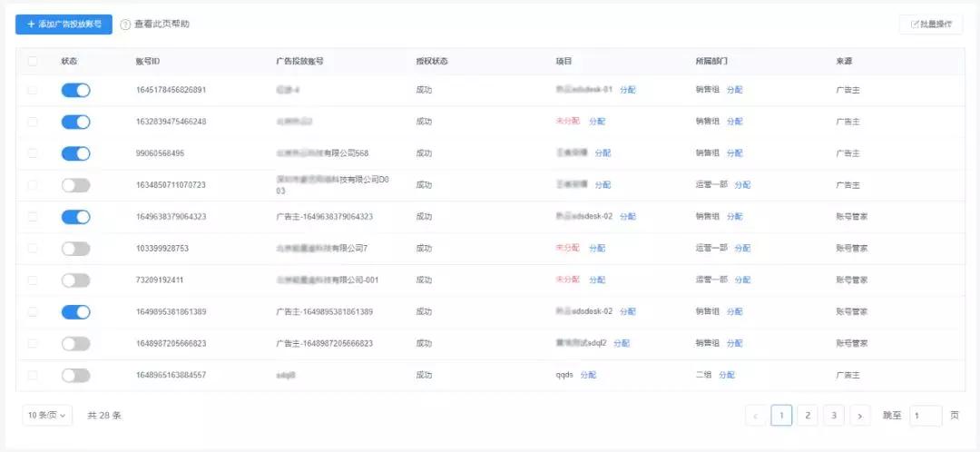Tick the select-all checkbox in the table header

33,62
